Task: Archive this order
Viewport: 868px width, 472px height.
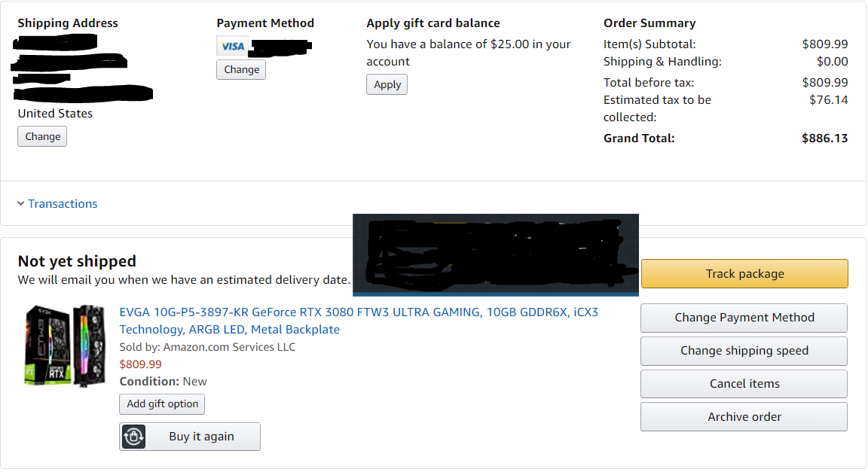Action: [744, 417]
